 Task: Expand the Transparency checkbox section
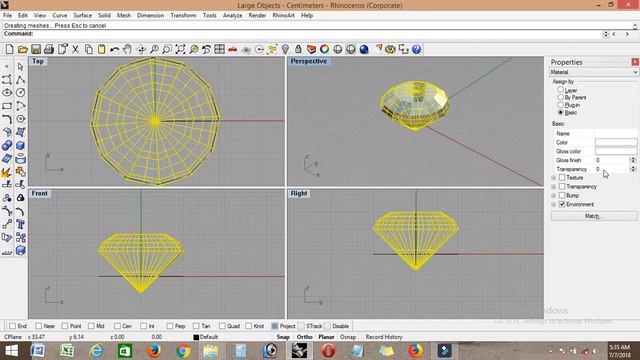click(553, 187)
